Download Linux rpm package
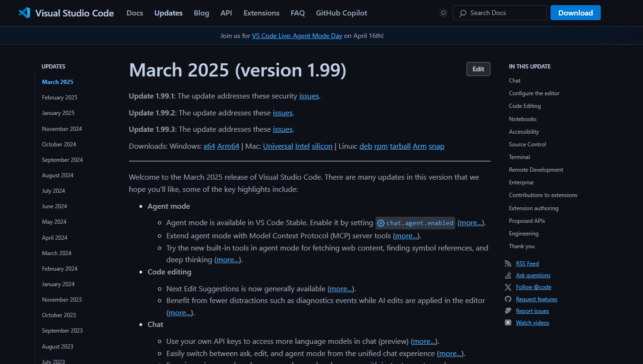This screenshot has width=643, height=364. [x=381, y=146]
